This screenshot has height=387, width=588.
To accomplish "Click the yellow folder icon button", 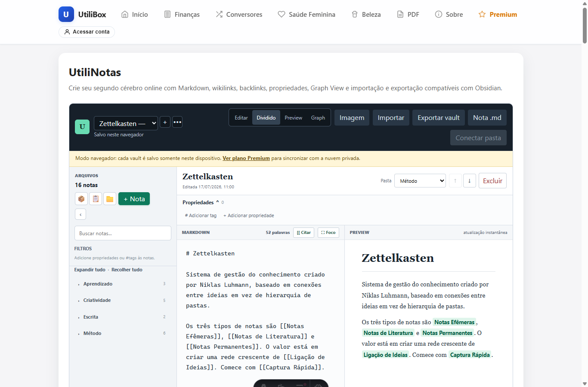I will coord(110,199).
